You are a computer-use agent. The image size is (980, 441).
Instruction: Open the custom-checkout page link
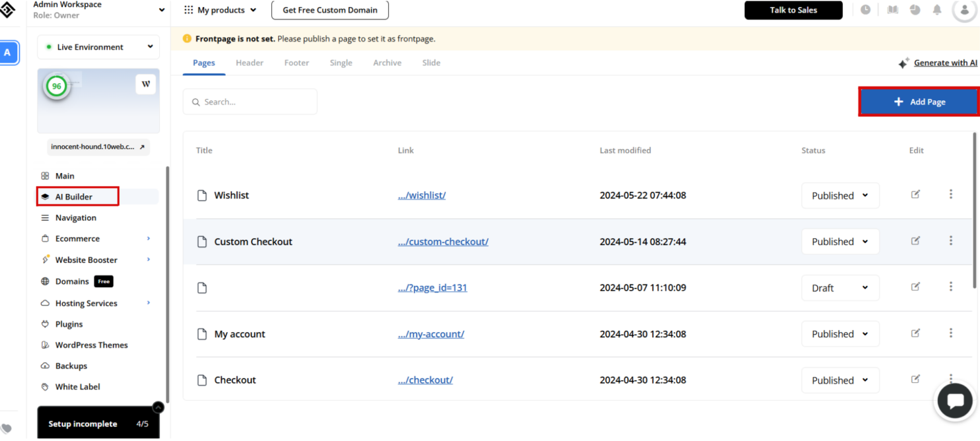pos(443,242)
